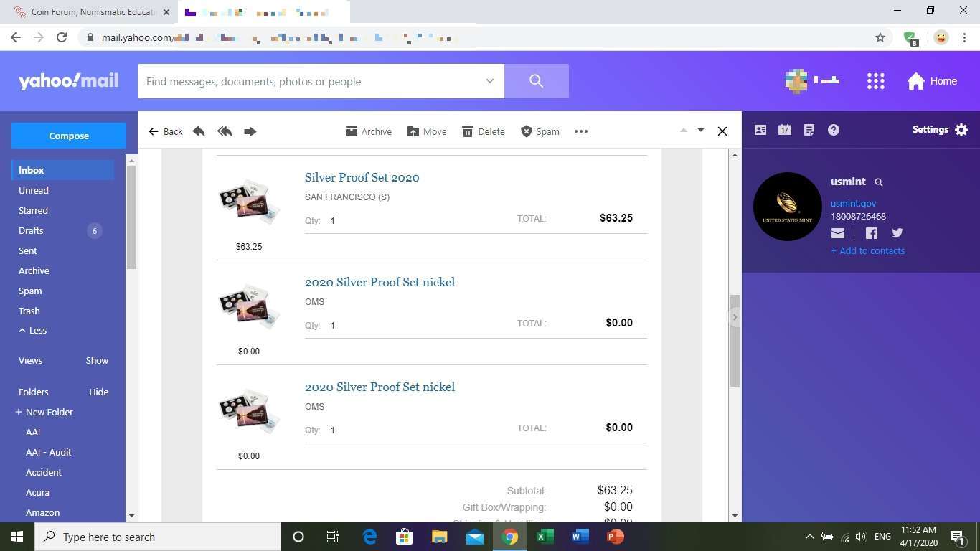Viewport: 980px width, 551px height.
Task: Collapse the right sidebar chevron handle
Action: tap(735, 317)
